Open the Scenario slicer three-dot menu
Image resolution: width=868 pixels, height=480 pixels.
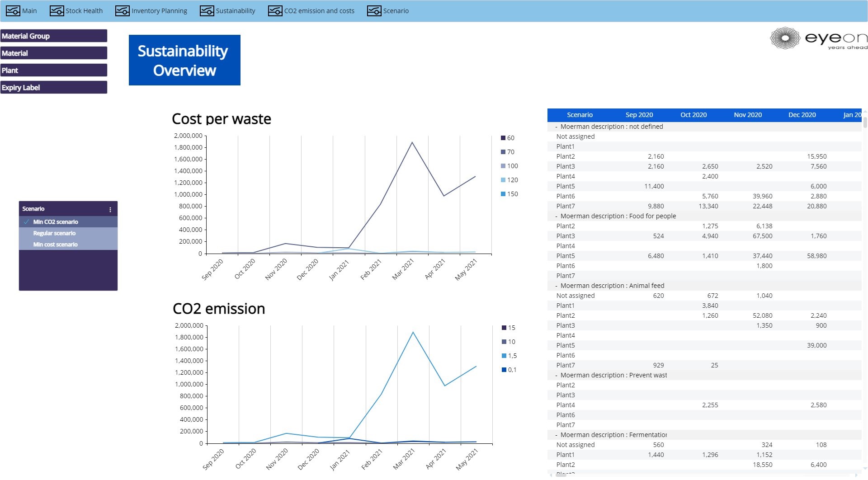pos(110,210)
